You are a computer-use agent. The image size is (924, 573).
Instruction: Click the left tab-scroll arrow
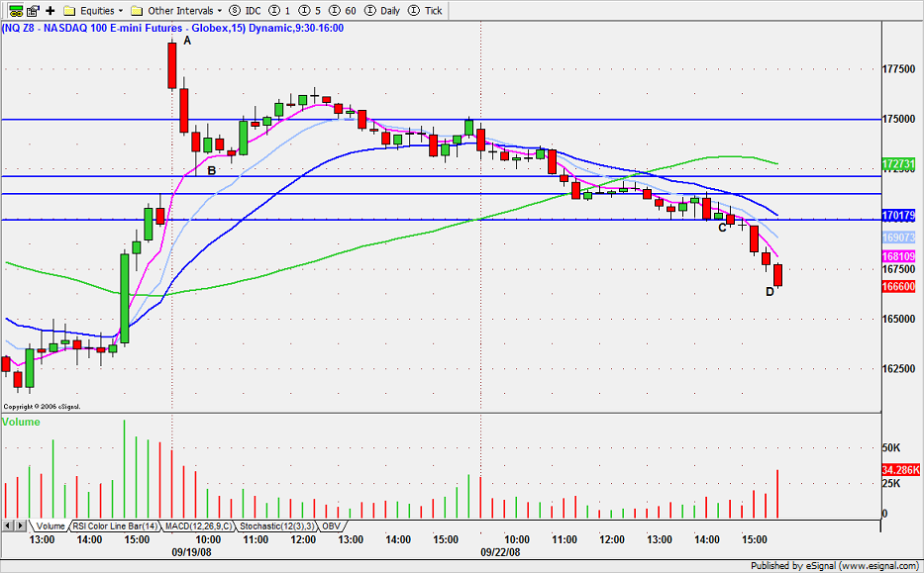coord(8,525)
